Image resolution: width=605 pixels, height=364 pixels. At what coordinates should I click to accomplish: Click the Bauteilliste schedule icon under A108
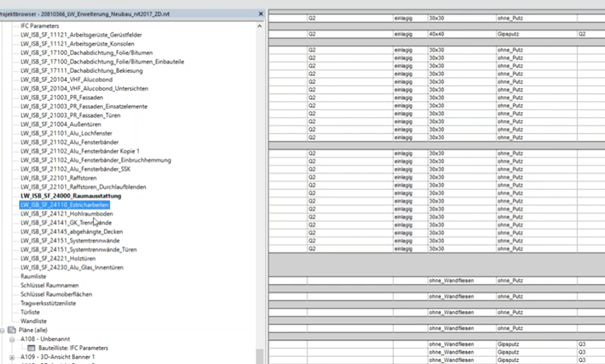click(x=31, y=348)
